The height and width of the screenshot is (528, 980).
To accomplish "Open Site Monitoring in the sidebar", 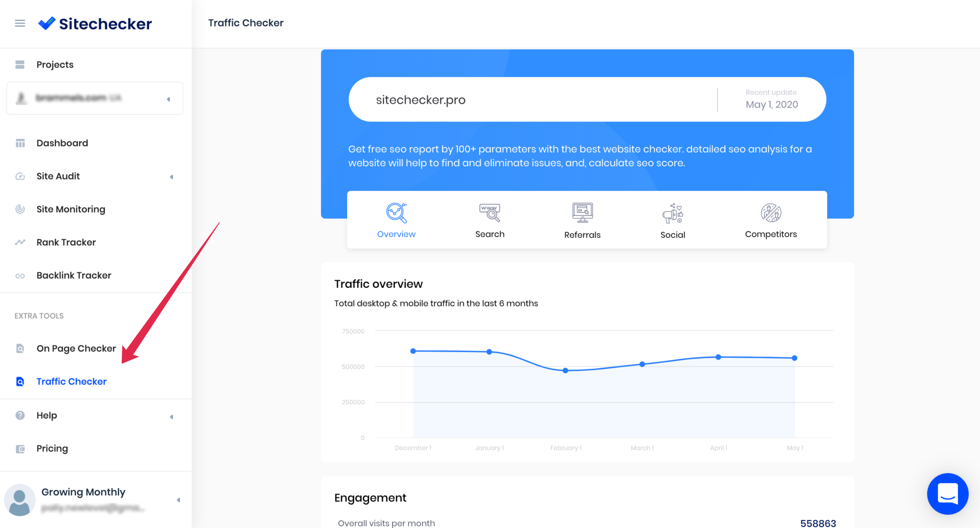I will pyautogui.click(x=71, y=209).
